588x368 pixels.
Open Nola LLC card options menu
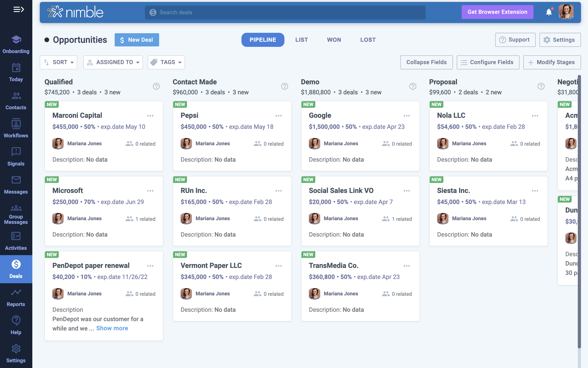pos(535,116)
